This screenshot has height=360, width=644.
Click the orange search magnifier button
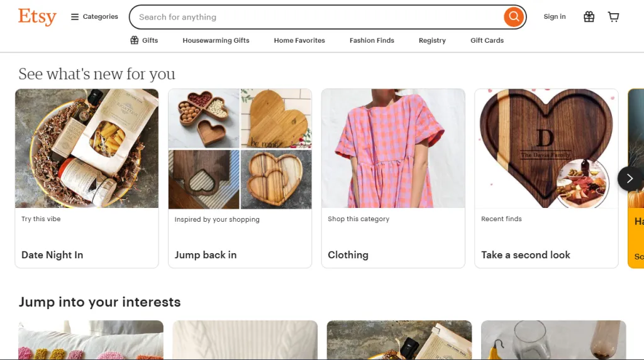tap(513, 17)
